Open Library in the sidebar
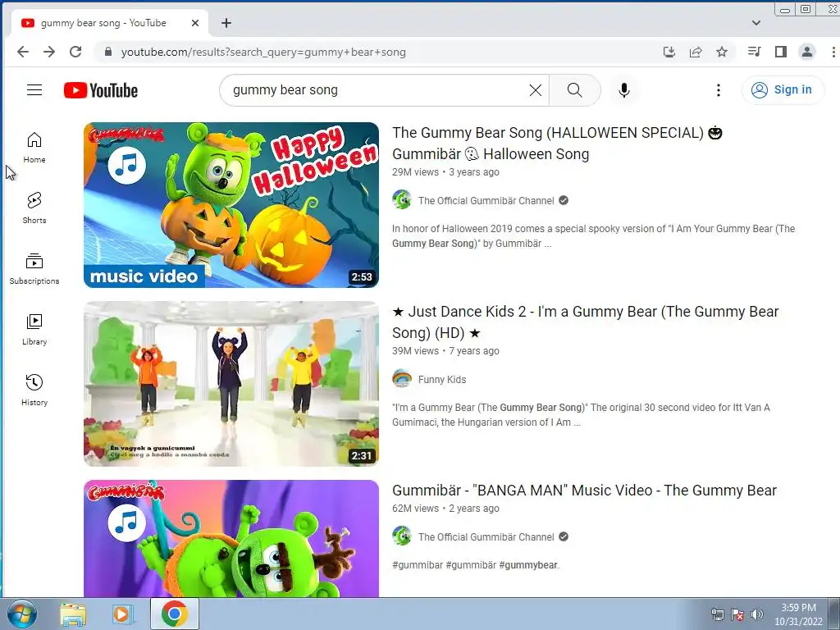 34,330
